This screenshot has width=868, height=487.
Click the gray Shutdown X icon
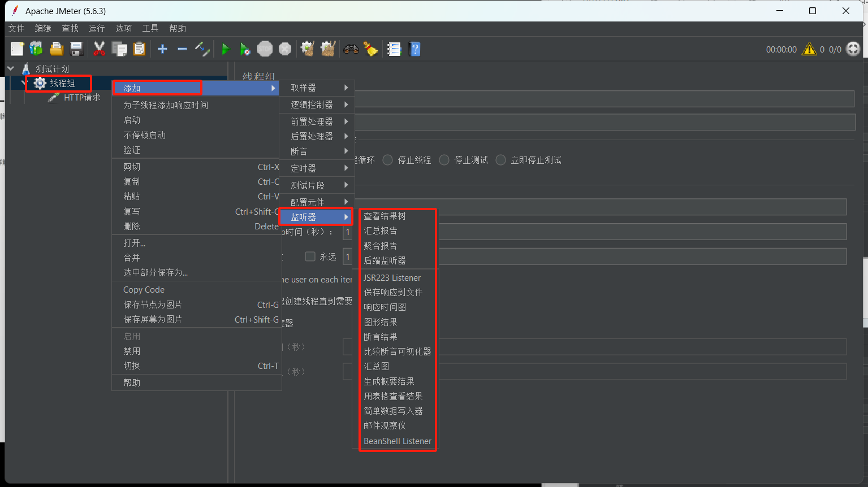point(285,49)
